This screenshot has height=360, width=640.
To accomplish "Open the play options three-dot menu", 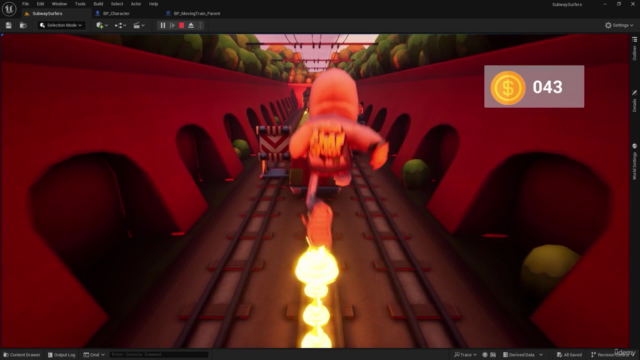I will (x=200, y=25).
